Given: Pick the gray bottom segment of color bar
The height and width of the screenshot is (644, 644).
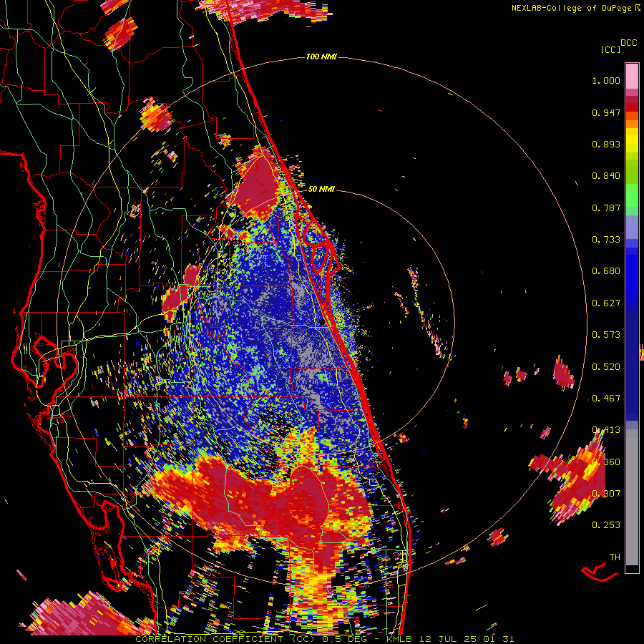Looking at the screenshot, I should (x=632, y=497).
